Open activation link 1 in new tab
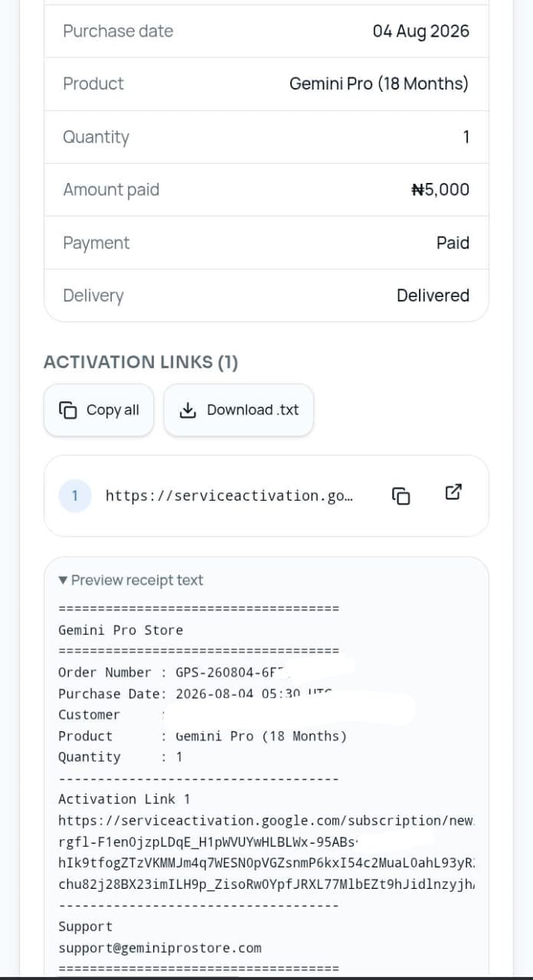This screenshot has height=980, width=533. tap(453, 492)
